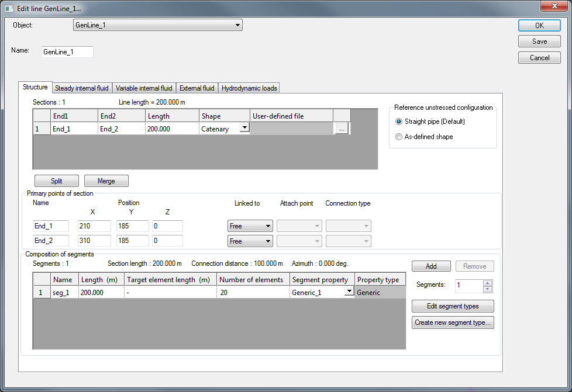Click the Segments count input field
Viewport: 572px width, 392px height.
pyautogui.click(x=469, y=286)
